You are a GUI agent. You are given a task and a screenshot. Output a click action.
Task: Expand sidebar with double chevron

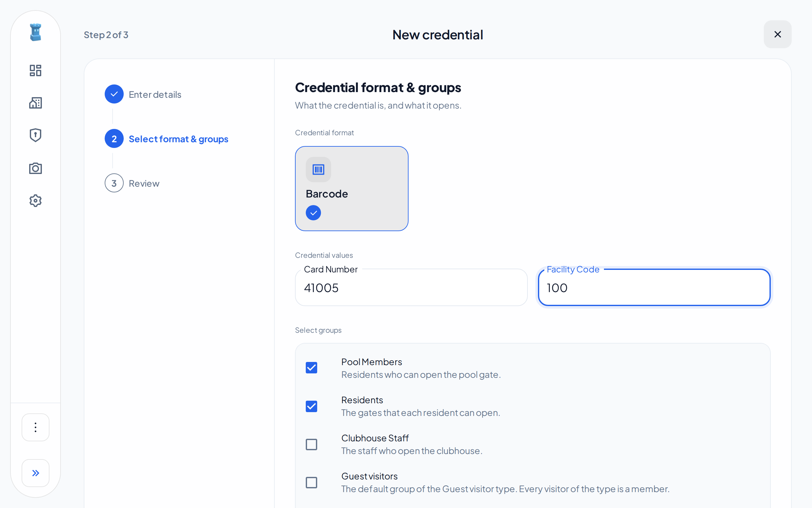(x=36, y=473)
